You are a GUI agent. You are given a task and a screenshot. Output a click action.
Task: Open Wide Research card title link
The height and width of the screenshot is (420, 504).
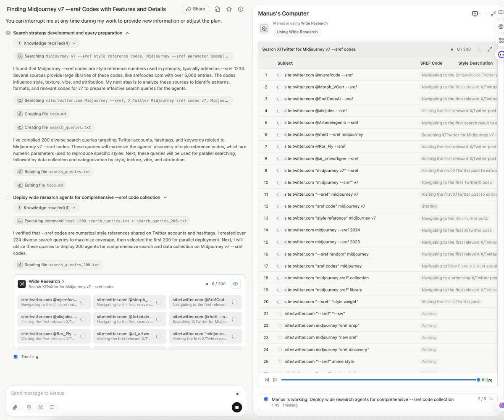[x=47, y=281]
